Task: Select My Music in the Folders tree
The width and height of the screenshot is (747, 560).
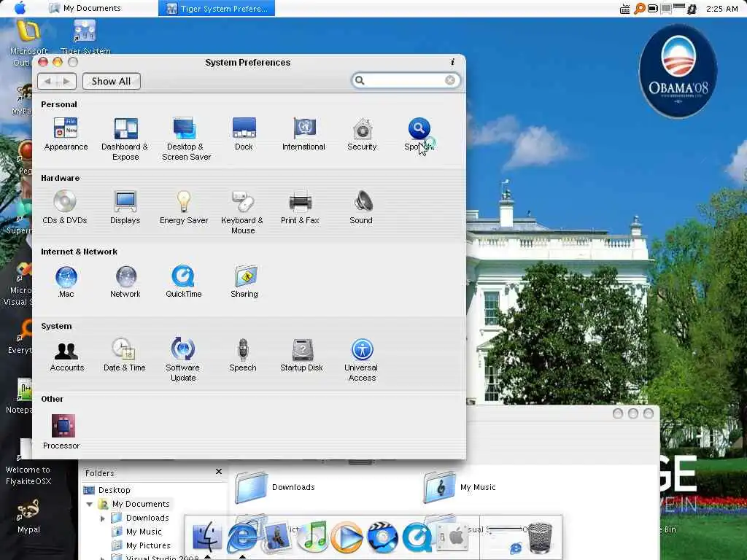Action: [x=136, y=532]
